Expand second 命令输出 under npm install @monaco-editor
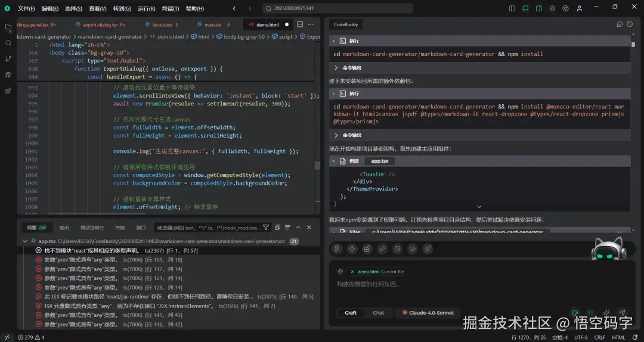This screenshot has width=644, height=342. click(336, 135)
